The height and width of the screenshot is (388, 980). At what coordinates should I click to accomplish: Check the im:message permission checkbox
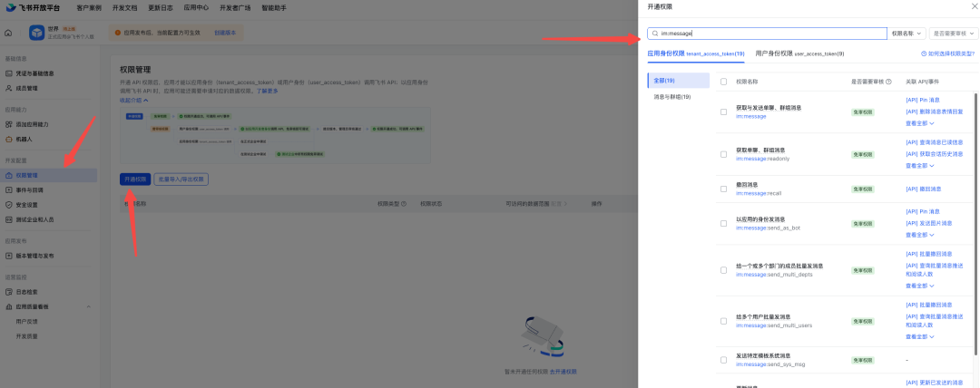click(x=724, y=112)
